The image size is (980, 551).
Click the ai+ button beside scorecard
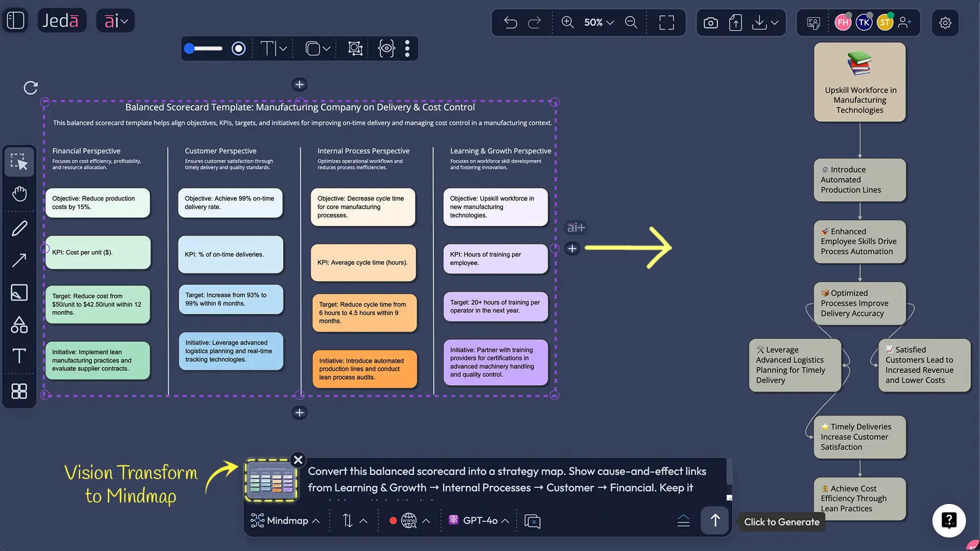click(576, 228)
